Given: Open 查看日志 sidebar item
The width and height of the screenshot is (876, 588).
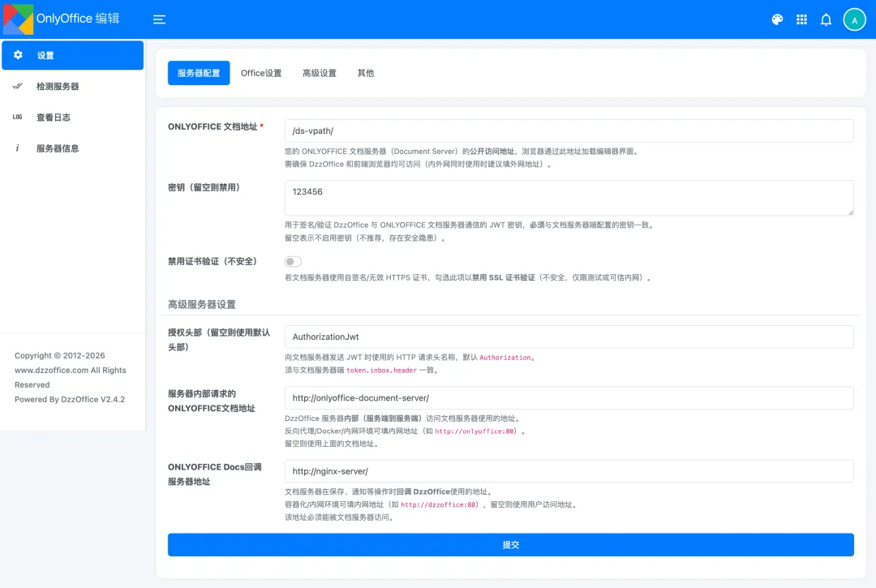Looking at the screenshot, I should (73, 118).
